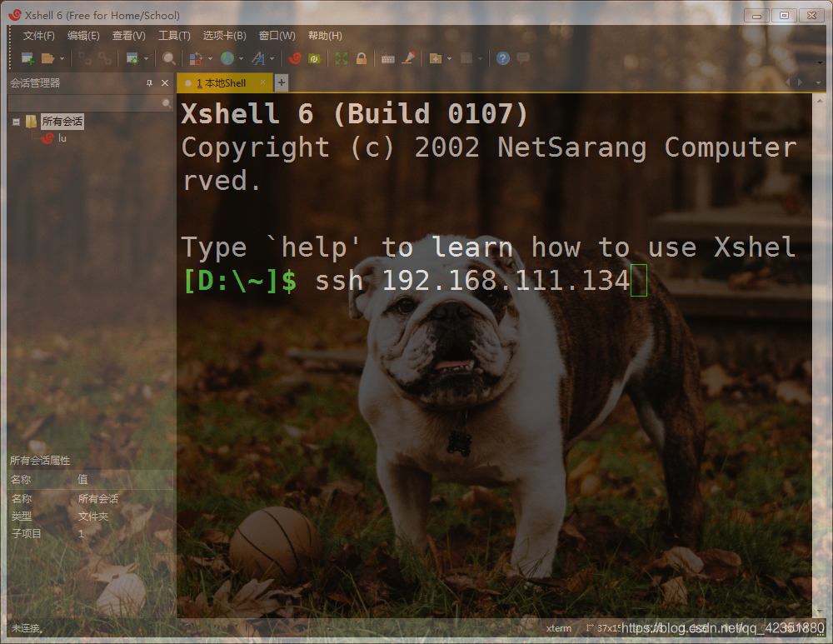Select the lu session
The height and width of the screenshot is (644, 833).
(62, 138)
